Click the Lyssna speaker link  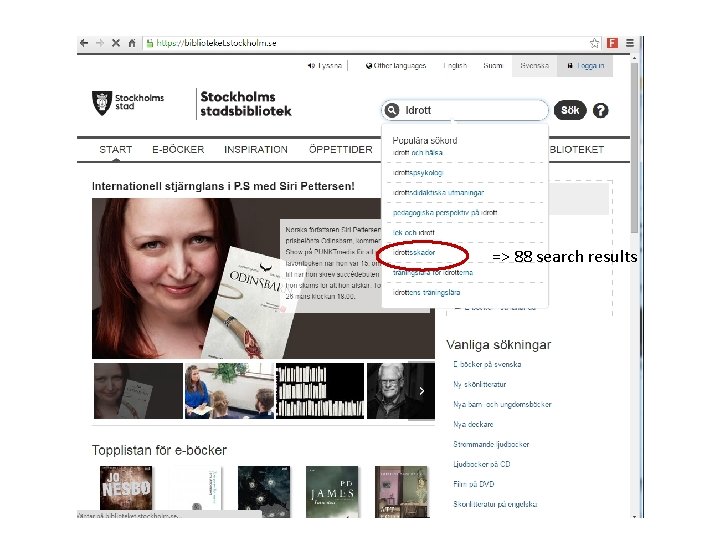[x=325, y=66]
